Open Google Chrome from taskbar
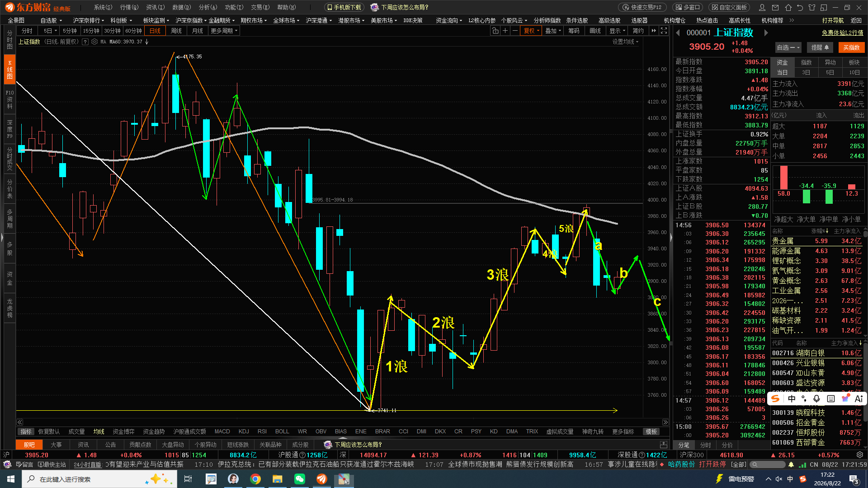This screenshot has width=868, height=488. (x=255, y=479)
